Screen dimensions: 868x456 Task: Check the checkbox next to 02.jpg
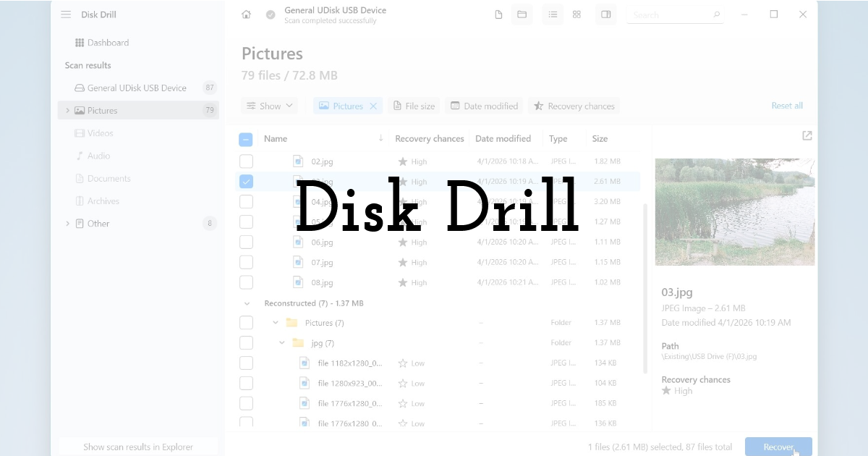click(x=246, y=161)
